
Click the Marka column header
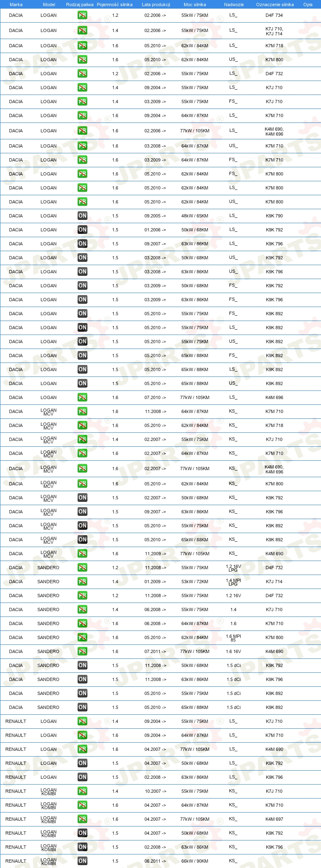coord(16,5)
